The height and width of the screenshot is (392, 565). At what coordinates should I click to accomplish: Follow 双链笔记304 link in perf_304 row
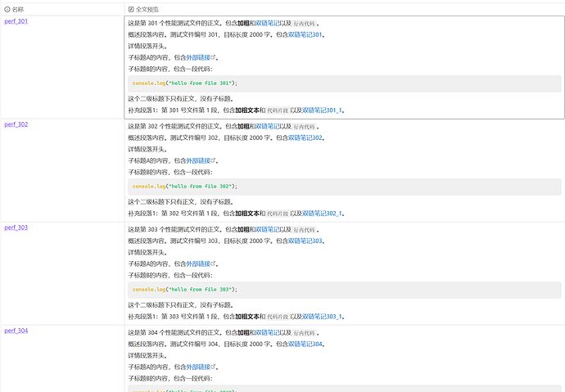click(x=305, y=344)
